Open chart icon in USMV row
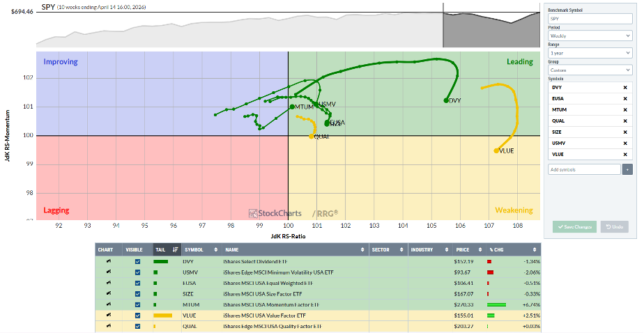The width and height of the screenshot is (644, 333). click(109, 272)
